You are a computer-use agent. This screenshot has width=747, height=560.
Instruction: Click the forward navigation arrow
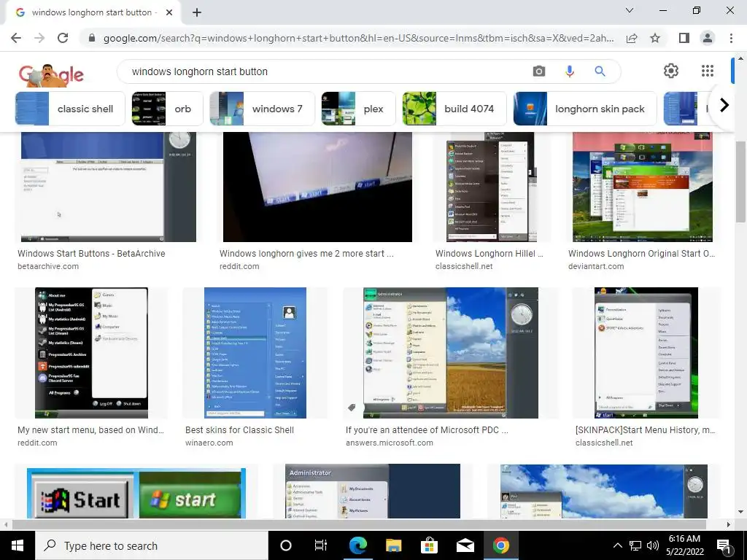click(x=39, y=38)
